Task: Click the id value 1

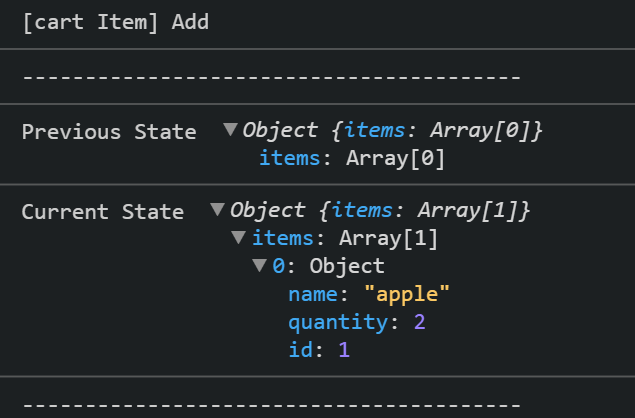Action: point(344,350)
